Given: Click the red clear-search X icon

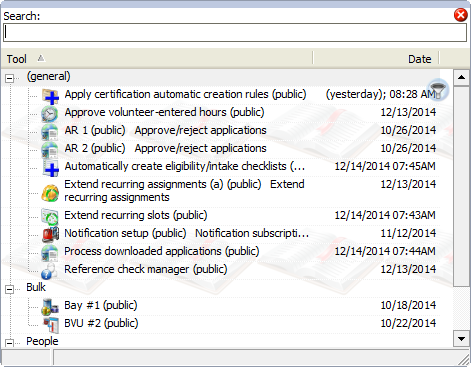Looking at the screenshot, I should 460,15.
